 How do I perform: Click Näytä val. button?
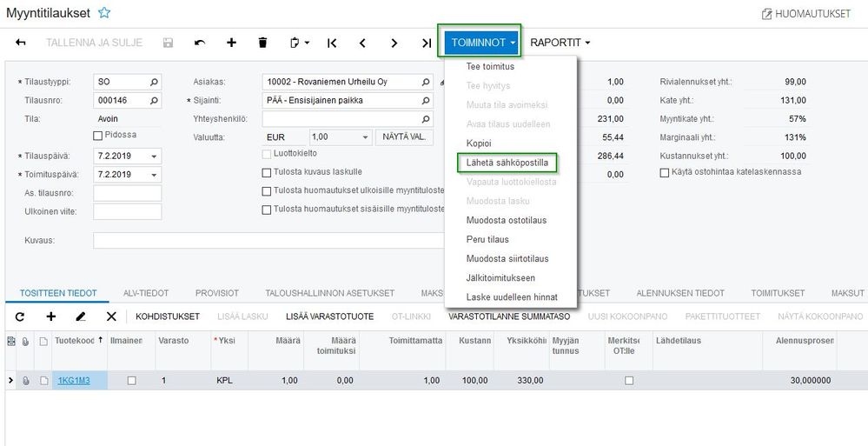click(404, 137)
